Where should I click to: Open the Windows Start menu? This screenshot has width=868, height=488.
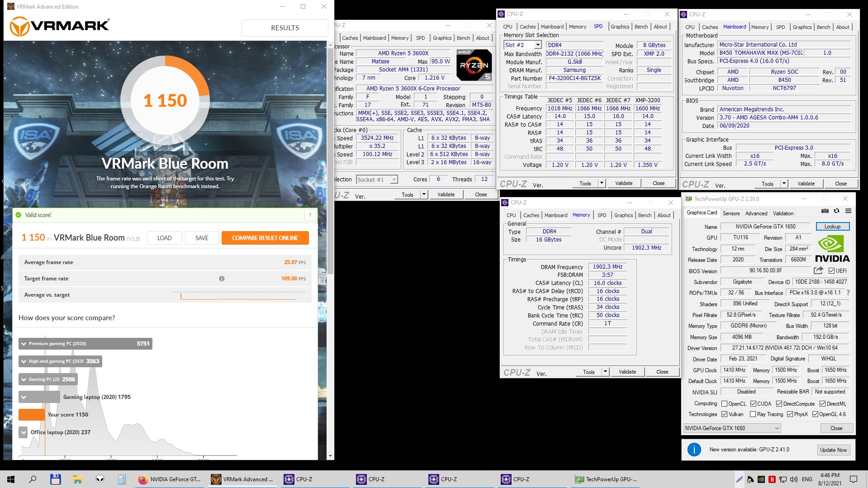11,479
